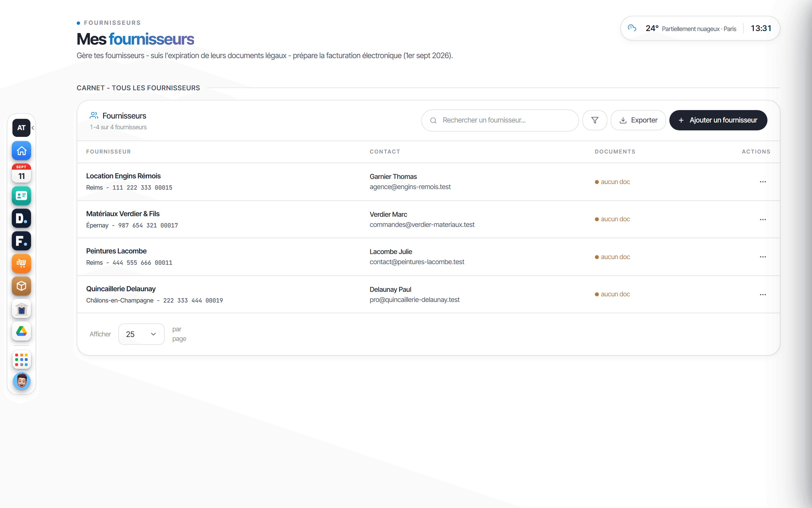This screenshot has height=508, width=812.
Task: Click email pro@quincaillerie-delaunay.test
Action: 414,300
